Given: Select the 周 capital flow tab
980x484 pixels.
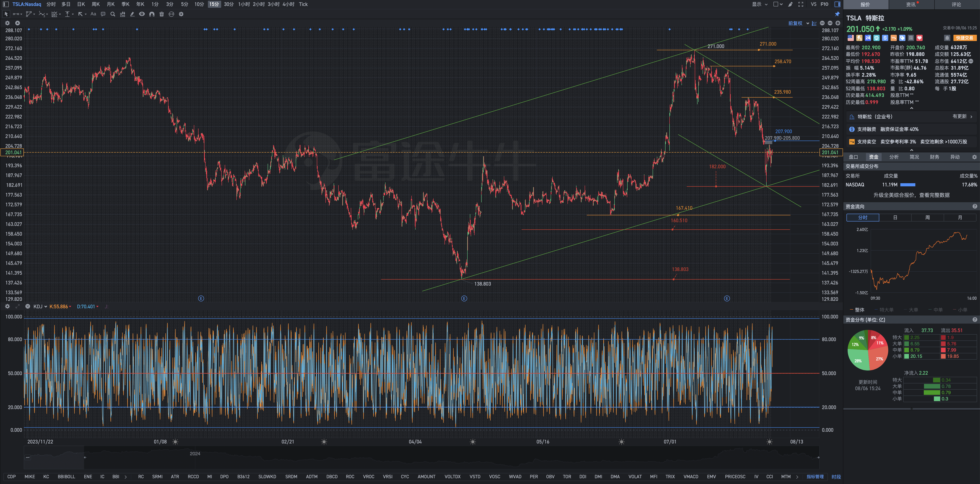Looking at the screenshot, I should [927, 217].
